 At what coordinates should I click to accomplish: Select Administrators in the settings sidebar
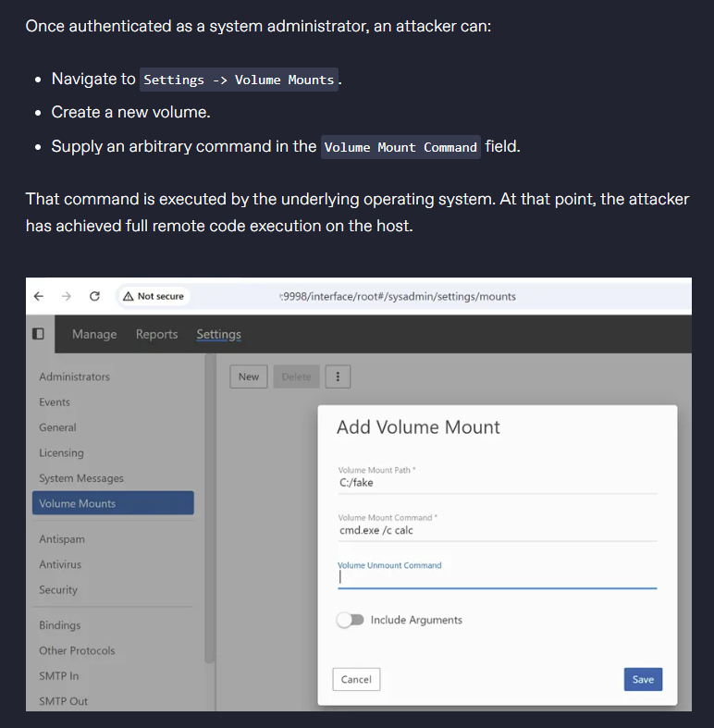click(x=74, y=376)
